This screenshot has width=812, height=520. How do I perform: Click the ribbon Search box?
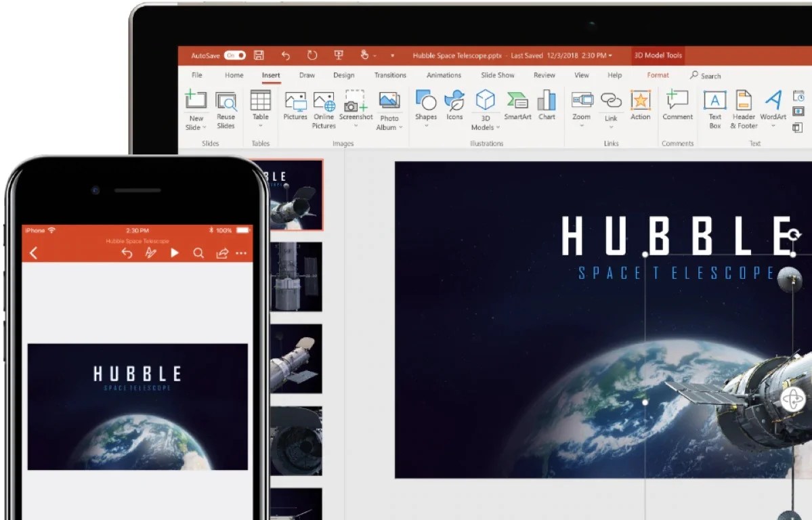[x=705, y=76]
